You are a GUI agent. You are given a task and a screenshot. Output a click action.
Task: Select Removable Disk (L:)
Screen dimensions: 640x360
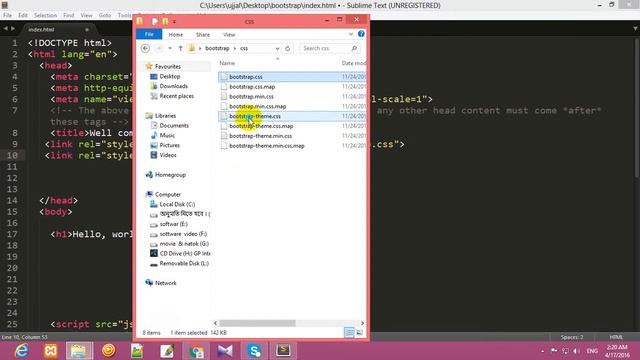184,263
